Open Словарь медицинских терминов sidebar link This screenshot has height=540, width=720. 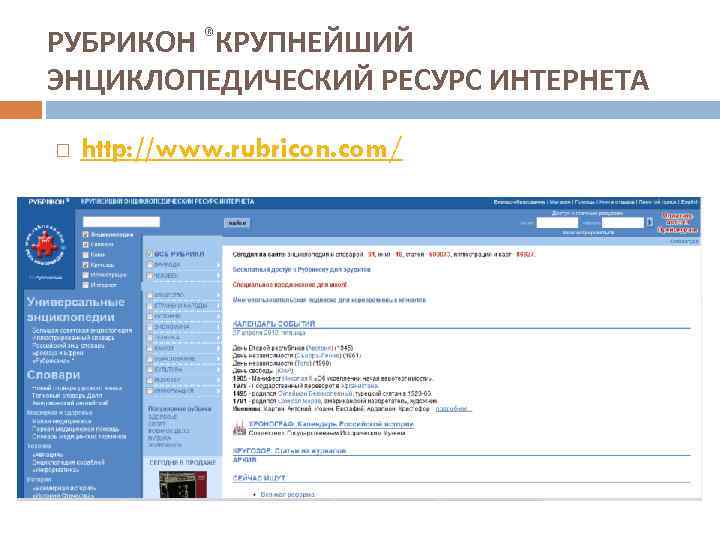[x=79, y=436]
